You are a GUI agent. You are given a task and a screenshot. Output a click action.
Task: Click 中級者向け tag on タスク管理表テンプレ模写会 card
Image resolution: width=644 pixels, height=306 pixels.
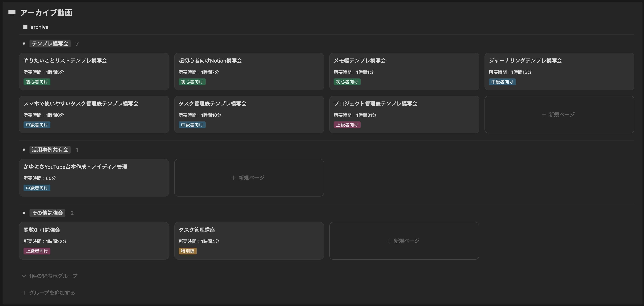tap(192, 125)
